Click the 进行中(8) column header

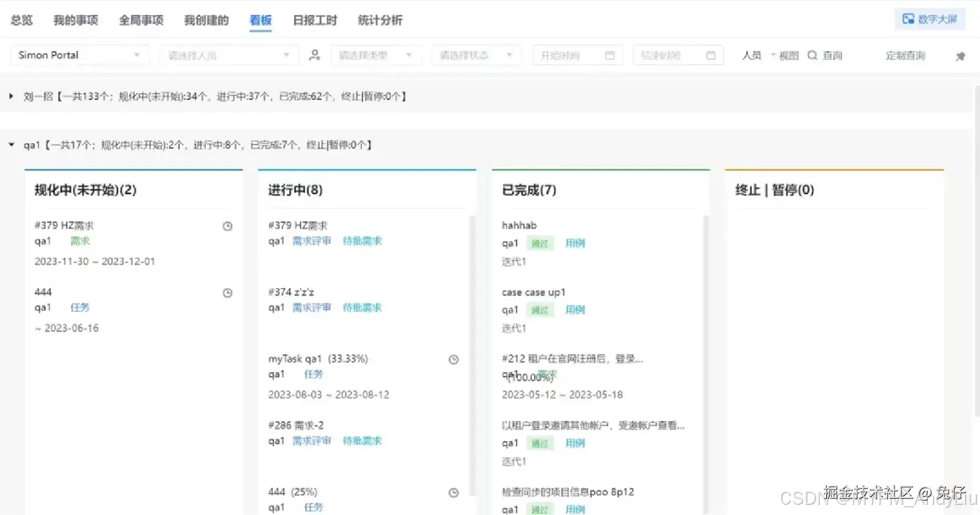[x=295, y=190]
